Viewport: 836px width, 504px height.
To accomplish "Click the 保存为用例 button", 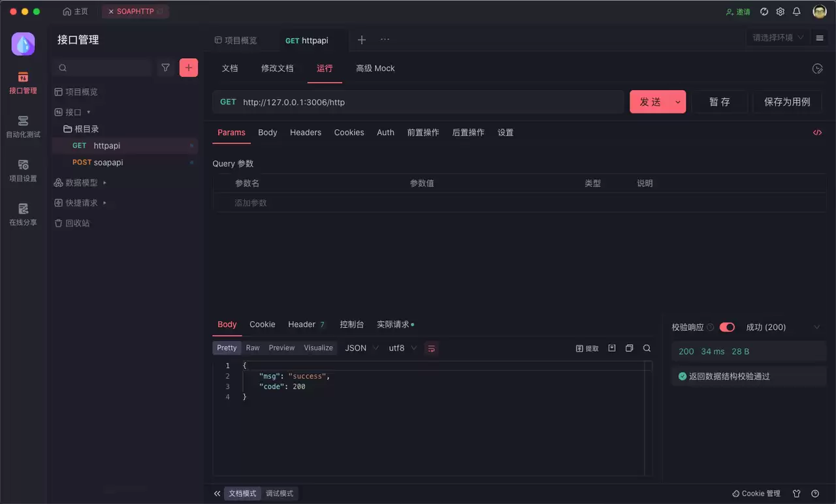I will click(787, 102).
